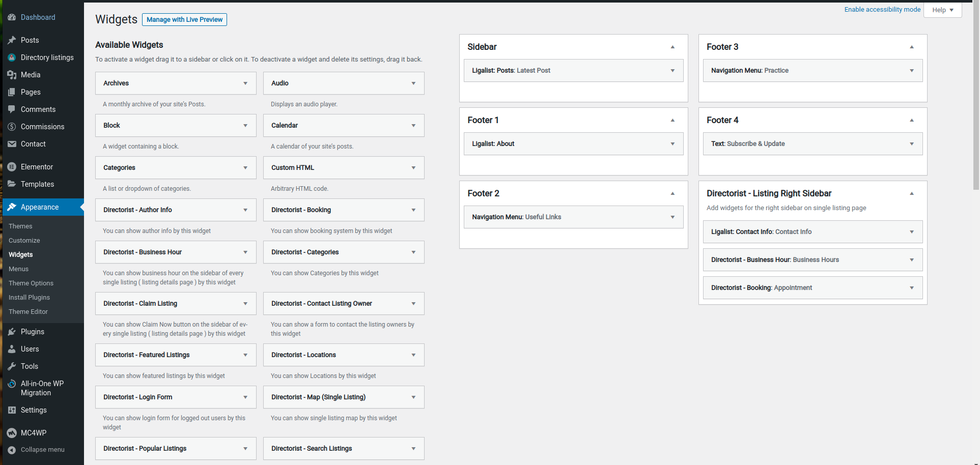980x465 pixels.
Task: Collapse the Footer 3 widget area
Action: point(912,47)
